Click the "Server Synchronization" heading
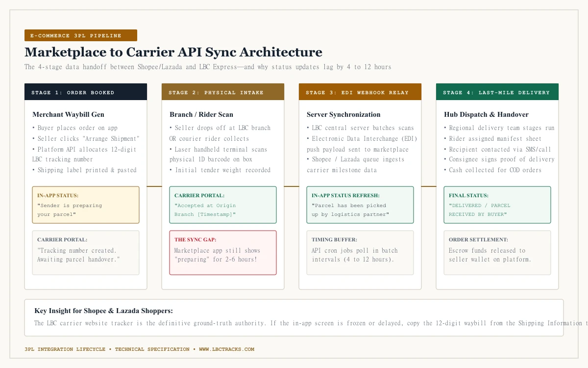Viewport: 588px width, 368px height. [x=343, y=114]
